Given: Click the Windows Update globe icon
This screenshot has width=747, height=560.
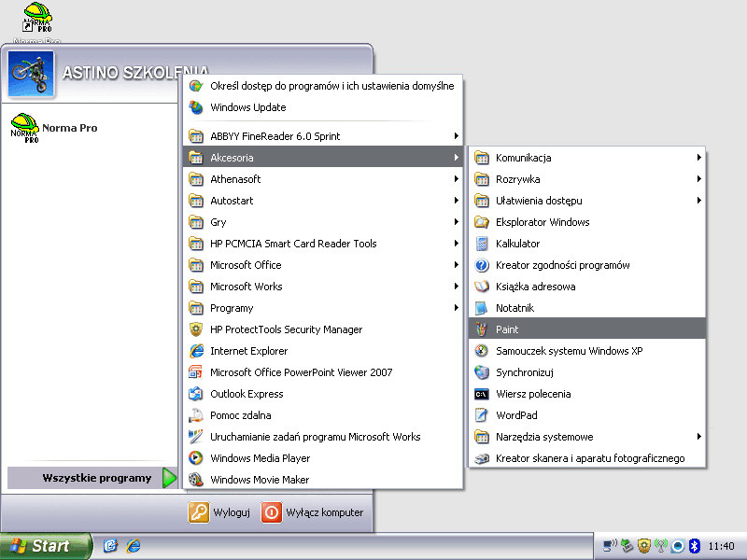Looking at the screenshot, I should coord(196,107).
